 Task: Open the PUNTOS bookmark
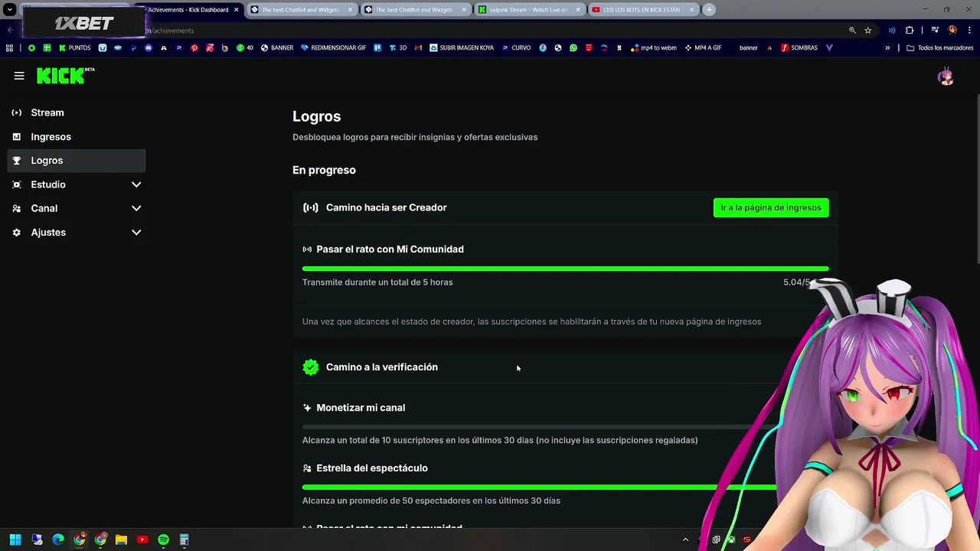click(x=74, y=47)
